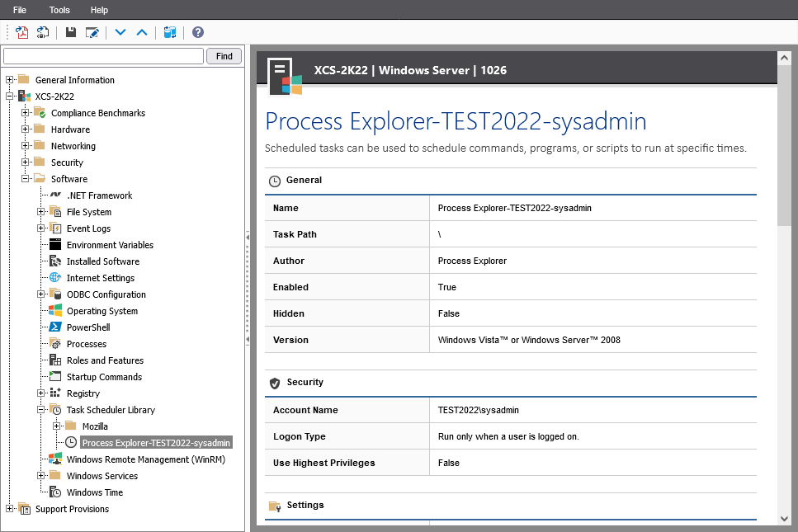The width and height of the screenshot is (798, 532).
Task: Click the Internet Settings globe icon
Action: pyautogui.click(x=55, y=278)
